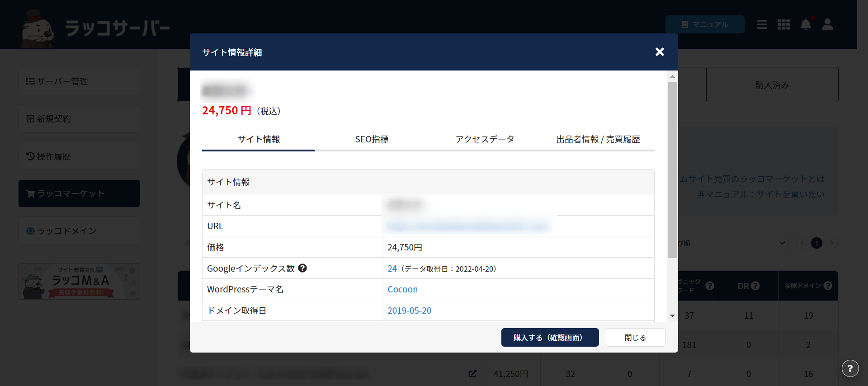Click the 24,750円 price cell
868x386 pixels.
[519, 247]
